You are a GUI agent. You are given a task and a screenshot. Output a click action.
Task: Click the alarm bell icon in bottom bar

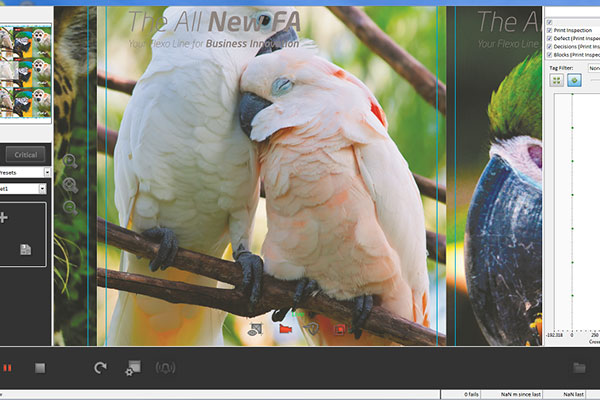(x=165, y=368)
